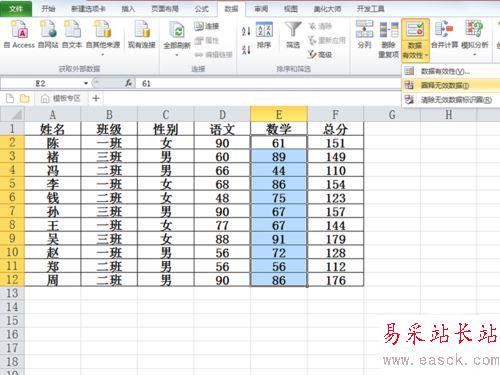Click the insert function fx icon
This screenshot has width=500, height=375.
pos(128,83)
